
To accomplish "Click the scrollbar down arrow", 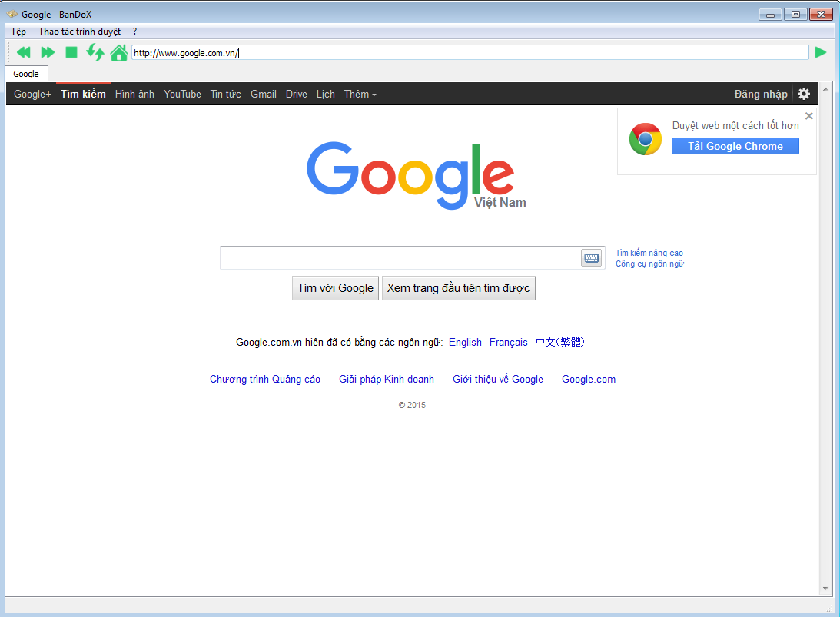I will click(825, 589).
